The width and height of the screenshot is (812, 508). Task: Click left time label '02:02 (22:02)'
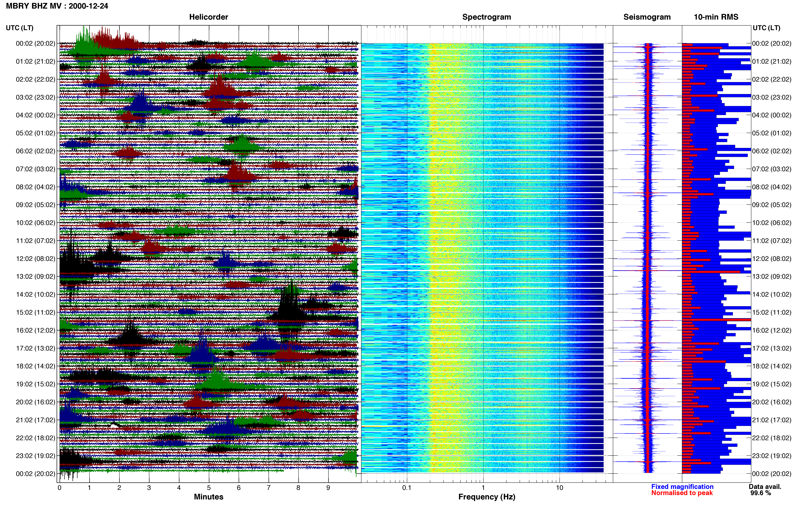pos(36,79)
